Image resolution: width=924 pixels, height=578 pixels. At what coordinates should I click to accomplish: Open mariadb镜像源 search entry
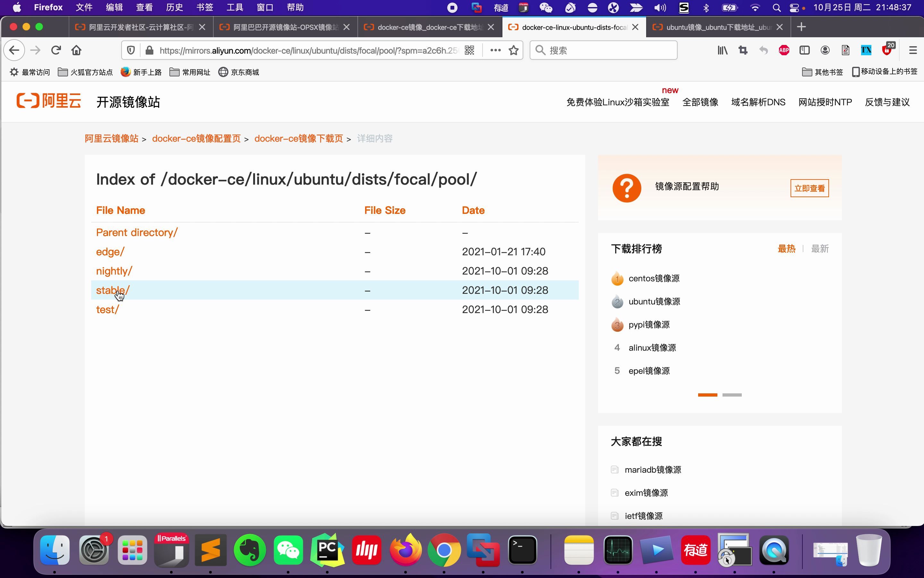point(653,470)
